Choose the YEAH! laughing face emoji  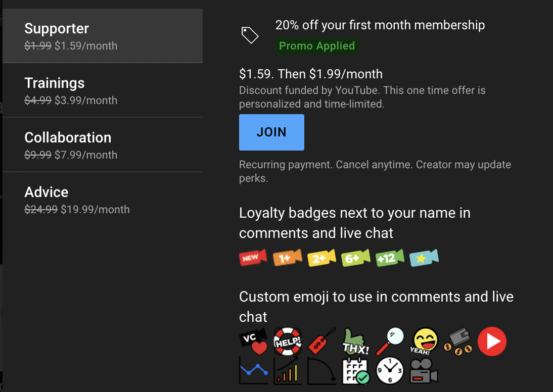pyautogui.click(x=424, y=342)
